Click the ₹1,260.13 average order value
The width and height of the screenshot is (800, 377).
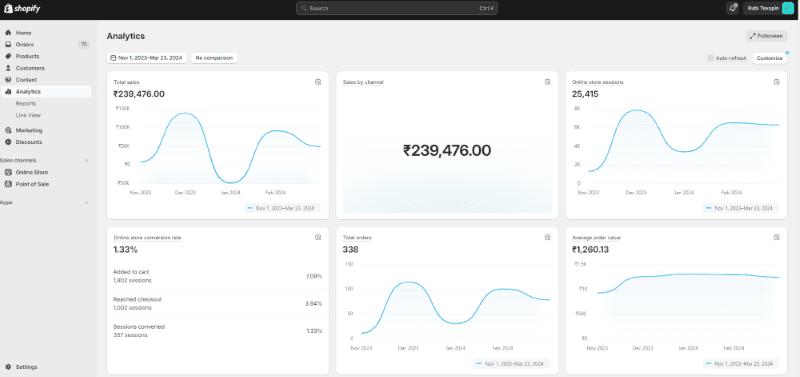click(590, 249)
